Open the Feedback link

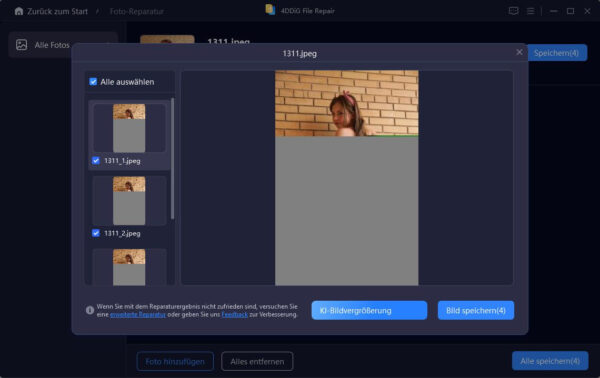pyautogui.click(x=235, y=315)
